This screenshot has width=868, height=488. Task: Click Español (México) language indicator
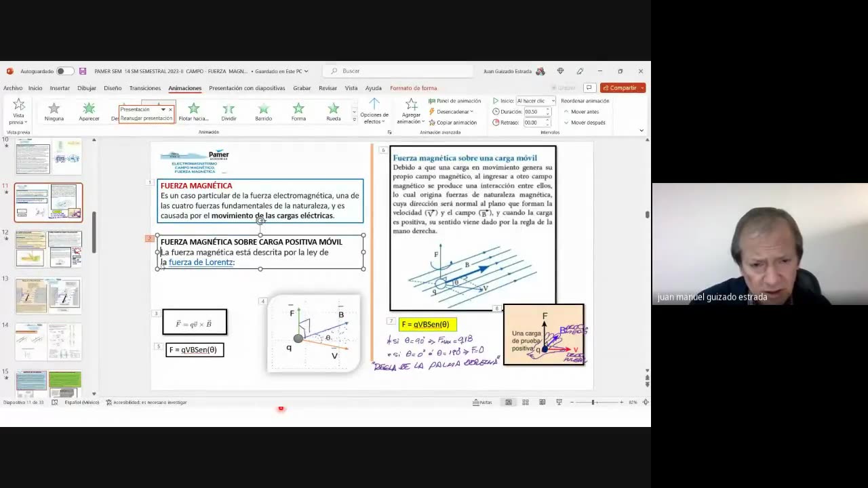point(82,403)
